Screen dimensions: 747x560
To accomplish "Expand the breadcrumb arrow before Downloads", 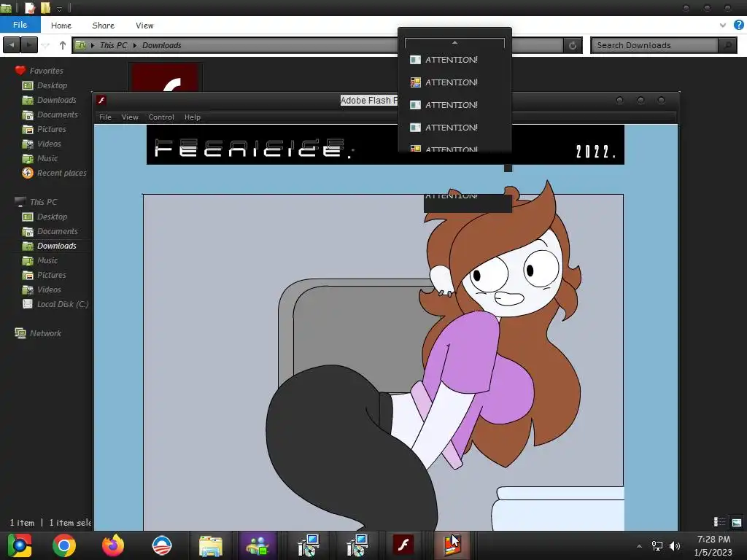I will (x=135, y=45).
